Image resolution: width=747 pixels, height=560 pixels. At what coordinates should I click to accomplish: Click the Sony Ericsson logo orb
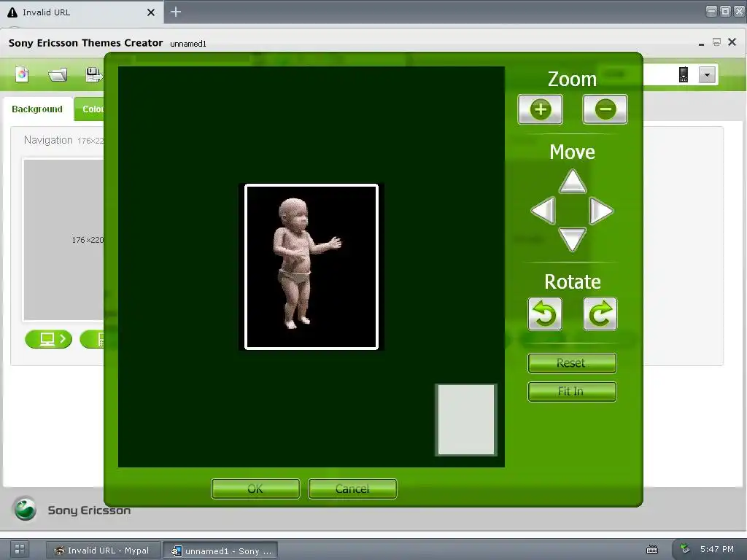(x=26, y=509)
